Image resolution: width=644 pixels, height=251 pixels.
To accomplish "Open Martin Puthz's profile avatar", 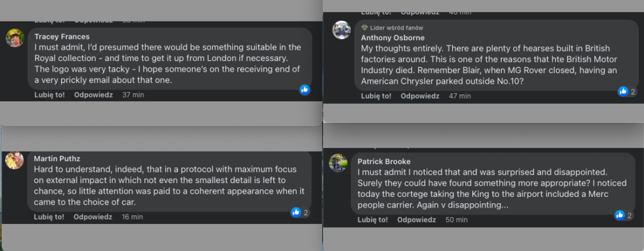I will pos(14,160).
